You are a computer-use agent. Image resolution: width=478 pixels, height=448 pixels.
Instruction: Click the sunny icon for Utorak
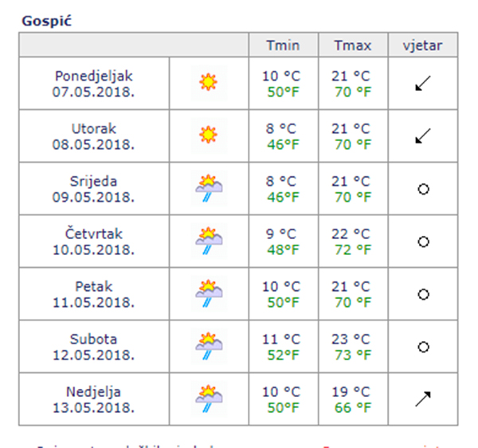(209, 134)
